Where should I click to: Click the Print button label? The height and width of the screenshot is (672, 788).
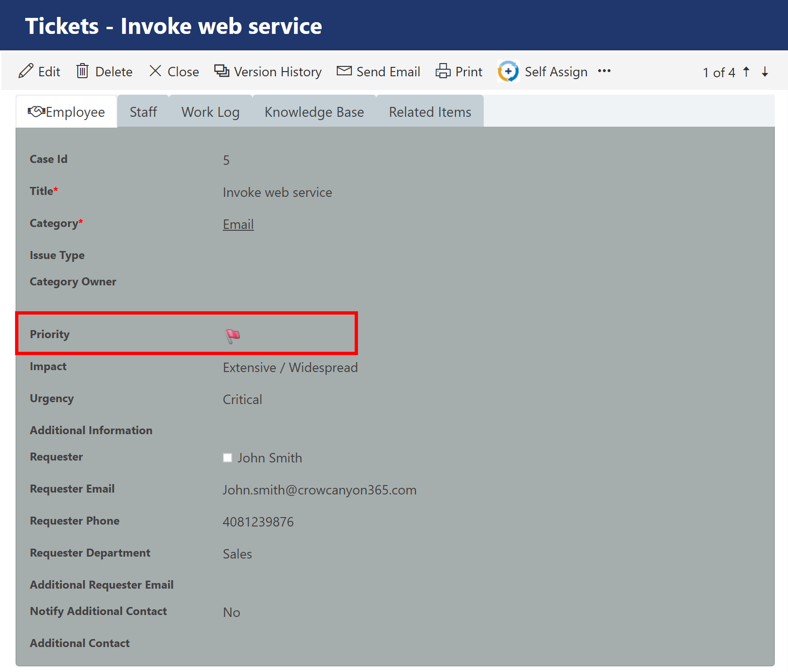tap(469, 72)
